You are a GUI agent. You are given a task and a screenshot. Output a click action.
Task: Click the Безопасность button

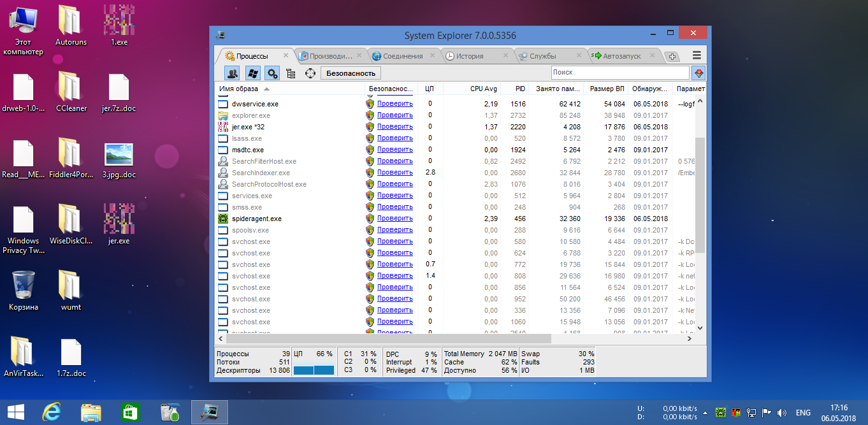click(351, 73)
